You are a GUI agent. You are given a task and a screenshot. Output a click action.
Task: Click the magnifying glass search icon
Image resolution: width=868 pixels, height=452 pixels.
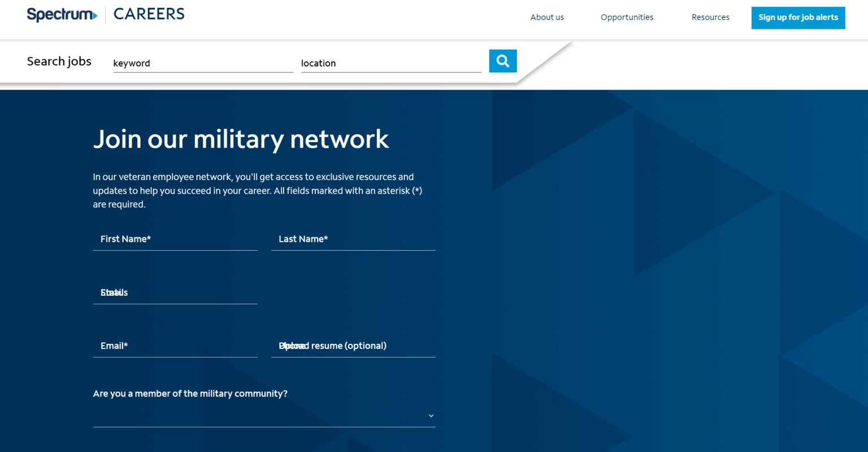(502, 61)
